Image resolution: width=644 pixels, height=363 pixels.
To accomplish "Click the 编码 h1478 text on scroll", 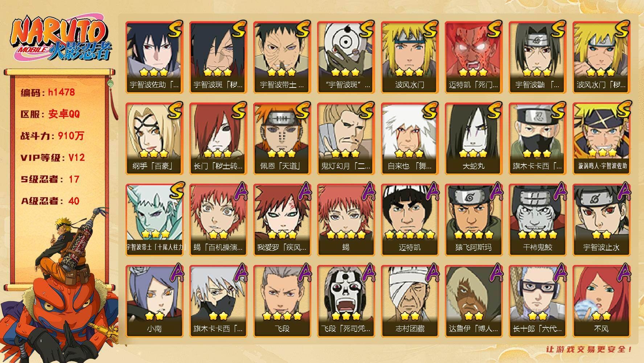I will [x=48, y=92].
